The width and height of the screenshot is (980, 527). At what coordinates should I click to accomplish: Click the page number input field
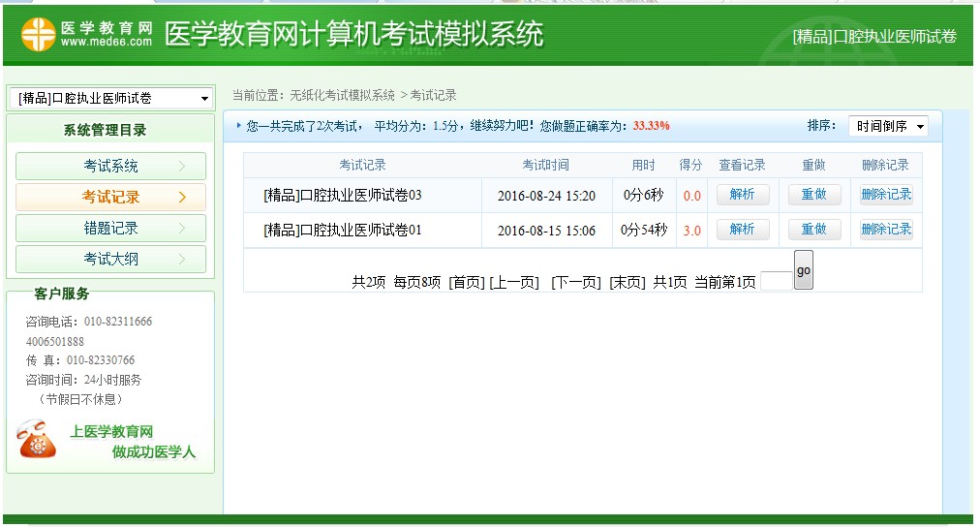(776, 281)
